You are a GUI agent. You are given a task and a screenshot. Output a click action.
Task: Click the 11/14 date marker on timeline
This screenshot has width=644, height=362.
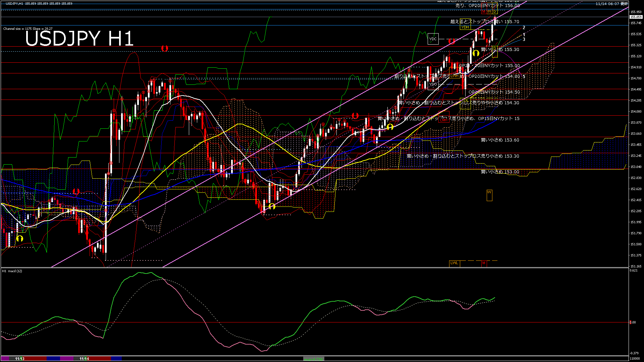84,359
